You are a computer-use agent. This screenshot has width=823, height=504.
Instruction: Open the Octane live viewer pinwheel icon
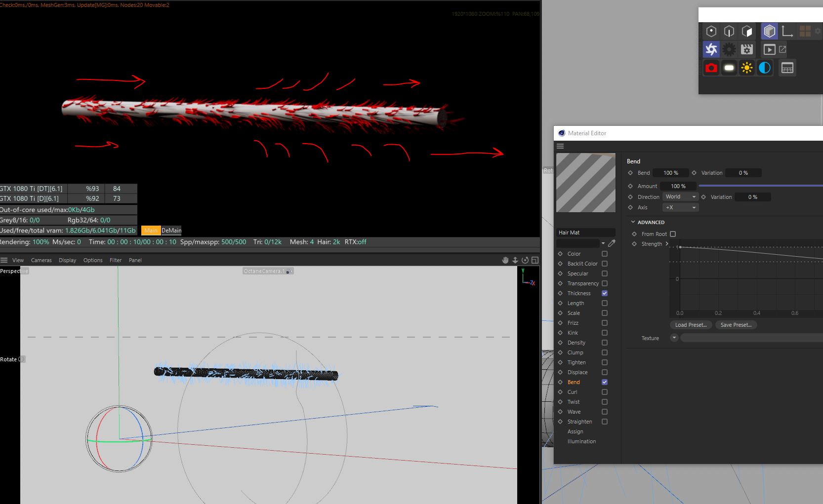pos(711,49)
